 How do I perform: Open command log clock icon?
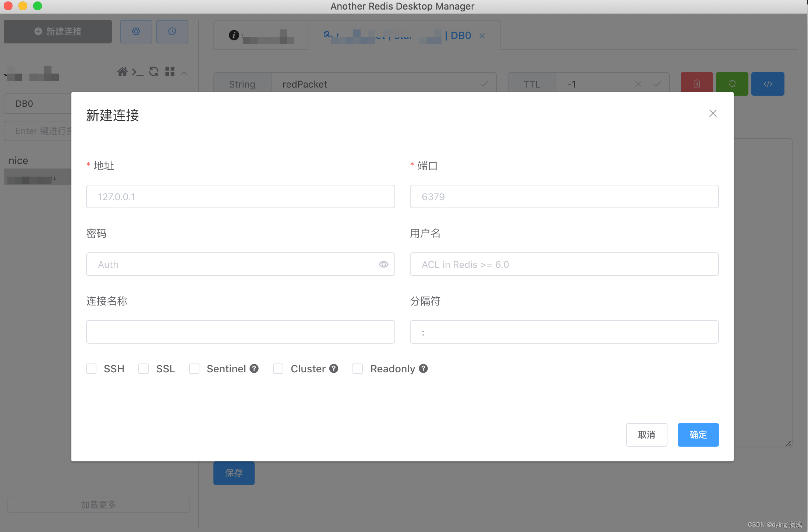pos(172,32)
